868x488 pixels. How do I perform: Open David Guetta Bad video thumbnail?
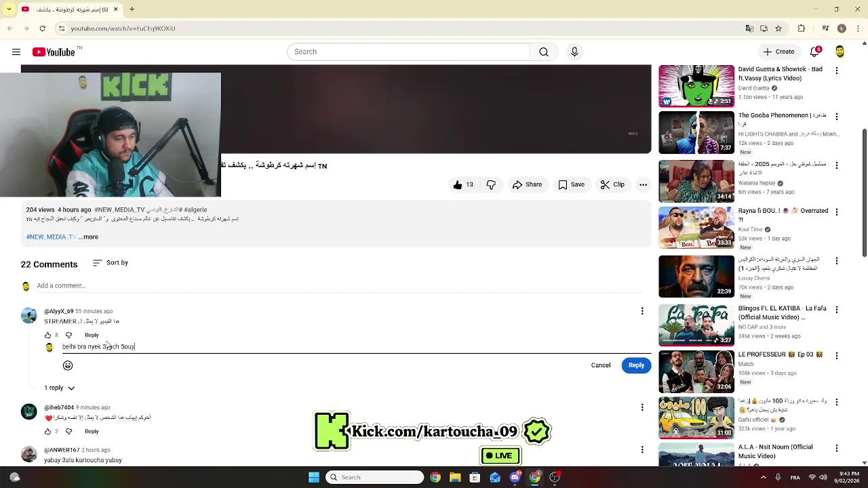pyautogui.click(x=696, y=86)
